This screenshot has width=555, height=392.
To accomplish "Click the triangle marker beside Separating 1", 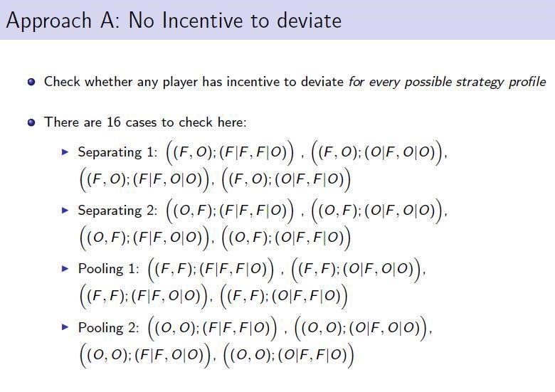I will (66, 152).
